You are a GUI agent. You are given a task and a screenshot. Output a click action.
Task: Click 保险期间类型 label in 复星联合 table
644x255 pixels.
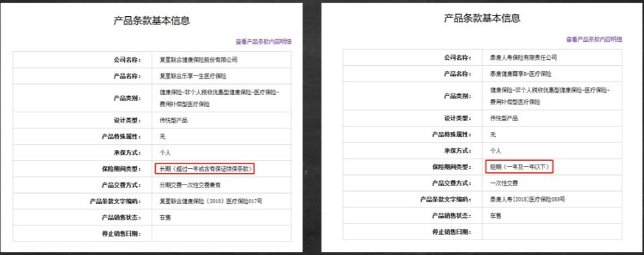(x=121, y=168)
